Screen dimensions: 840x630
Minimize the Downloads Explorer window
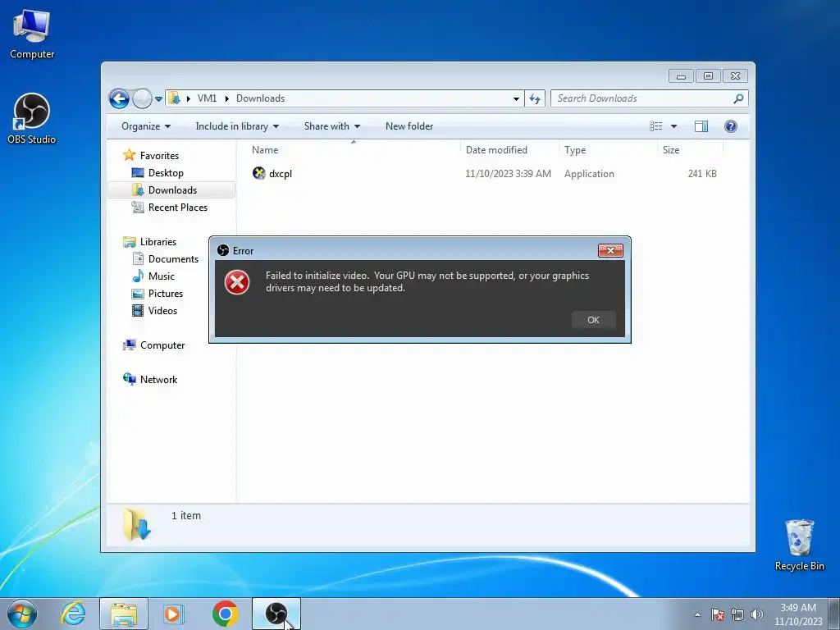tap(681, 76)
